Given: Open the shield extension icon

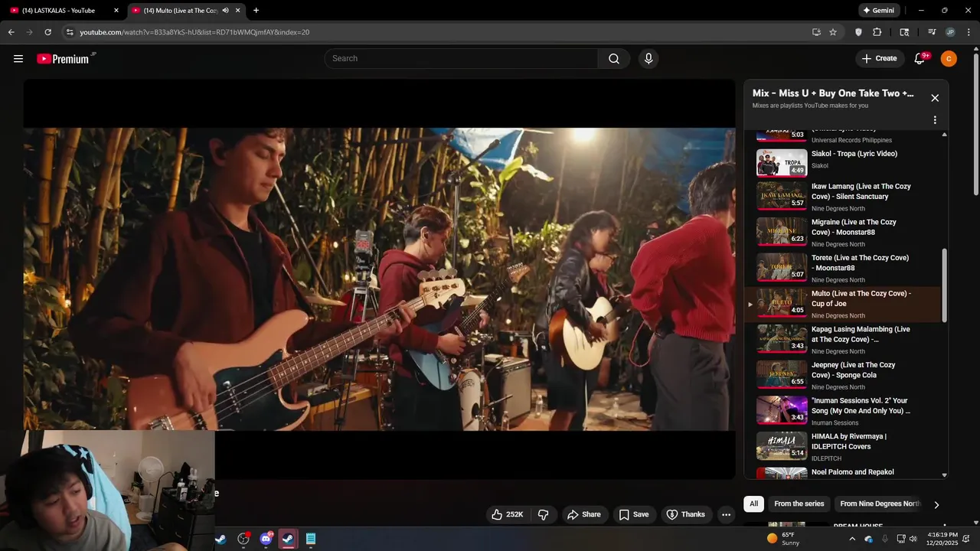Looking at the screenshot, I should tap(858, 32).
